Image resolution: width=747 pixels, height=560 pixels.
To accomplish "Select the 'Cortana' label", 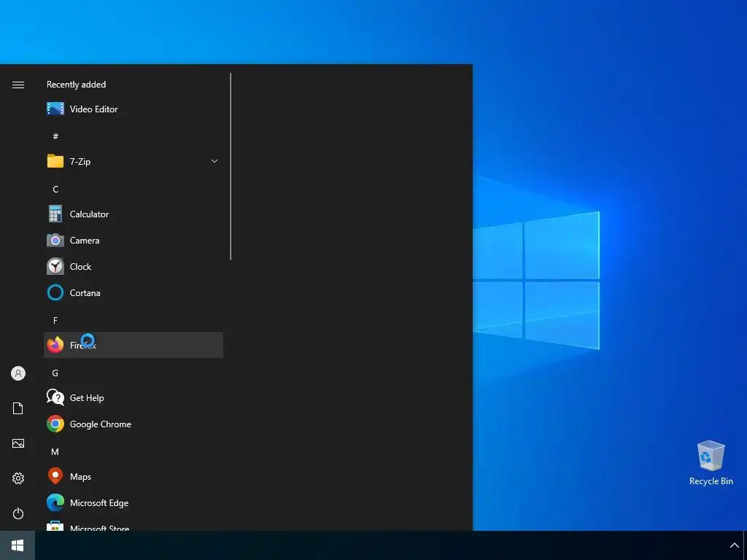I will (85, 293).
